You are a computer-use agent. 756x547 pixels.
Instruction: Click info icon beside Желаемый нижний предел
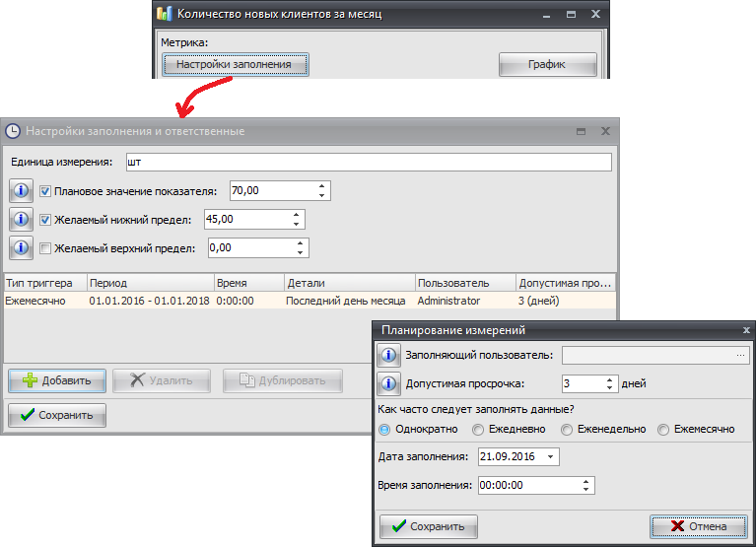tap(20, 220)
